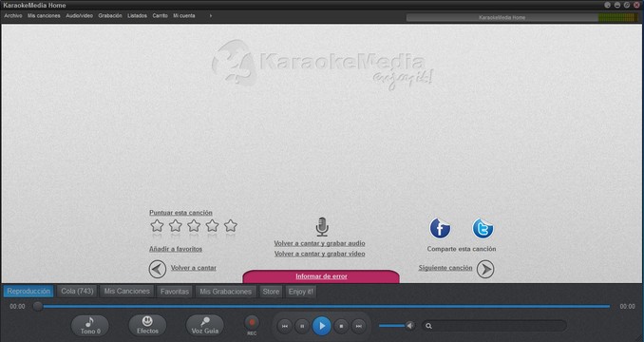Share song on Facebook icon
The width and height of the screenshot is (644, 342).
[440, 228]
